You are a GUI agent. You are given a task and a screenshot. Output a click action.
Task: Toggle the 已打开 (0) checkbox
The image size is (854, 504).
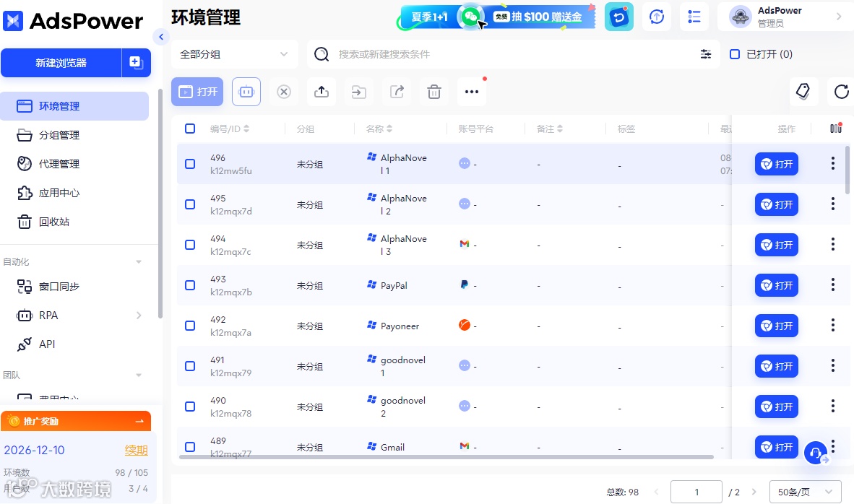[x=735, y=54]
